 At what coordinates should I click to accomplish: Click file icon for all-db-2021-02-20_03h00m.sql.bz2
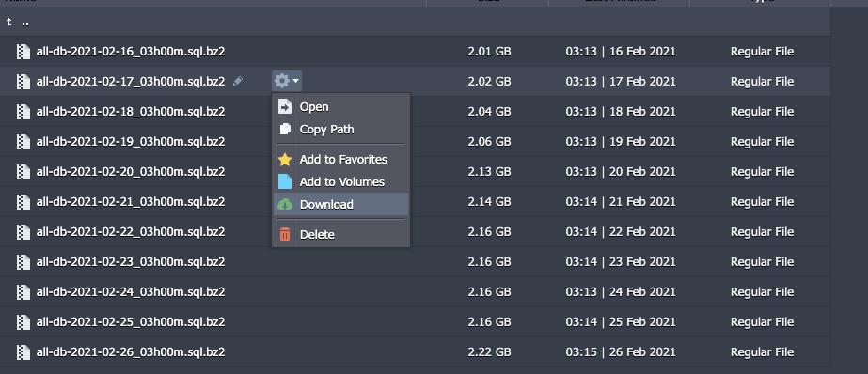click(x=23, y=172)
